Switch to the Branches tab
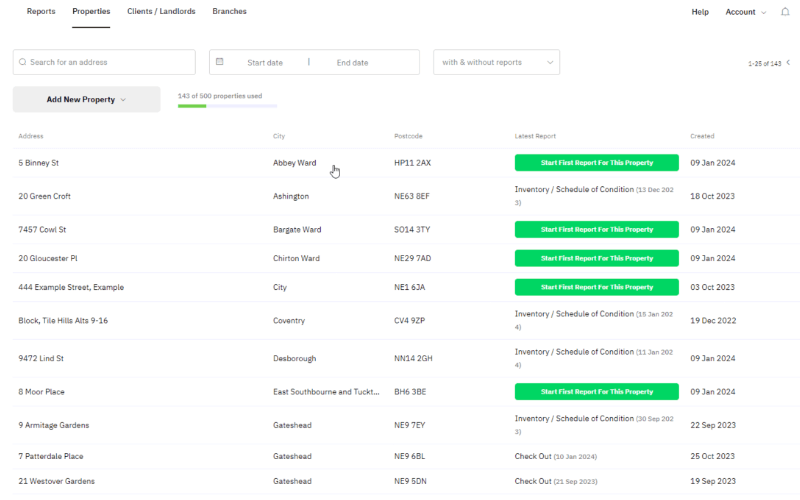 tap(229, 11)
